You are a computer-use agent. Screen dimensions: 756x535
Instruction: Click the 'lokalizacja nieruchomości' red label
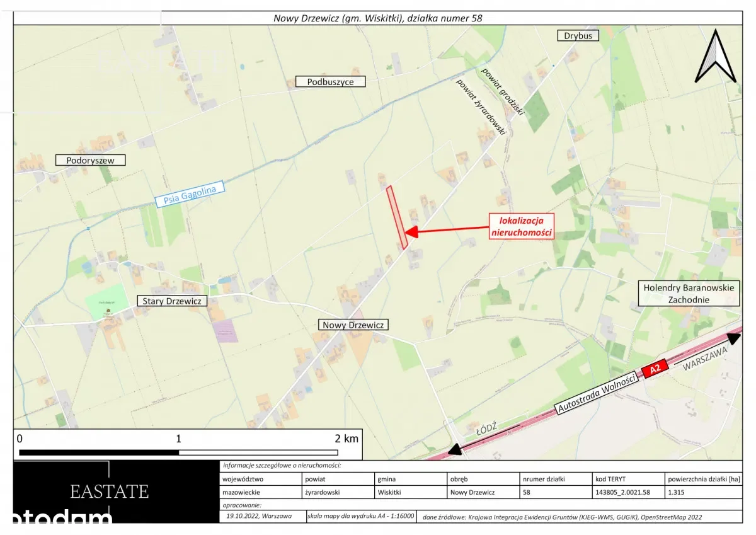(x=522, y=226)
